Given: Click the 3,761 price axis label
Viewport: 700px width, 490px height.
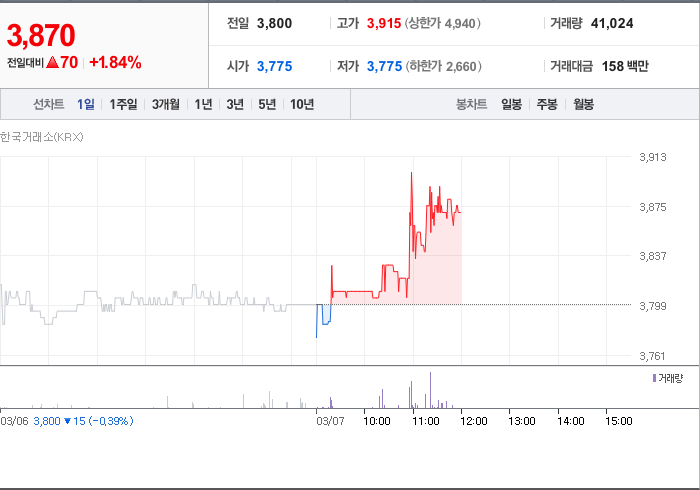Looking at the screenshot, I should [653, 356].
